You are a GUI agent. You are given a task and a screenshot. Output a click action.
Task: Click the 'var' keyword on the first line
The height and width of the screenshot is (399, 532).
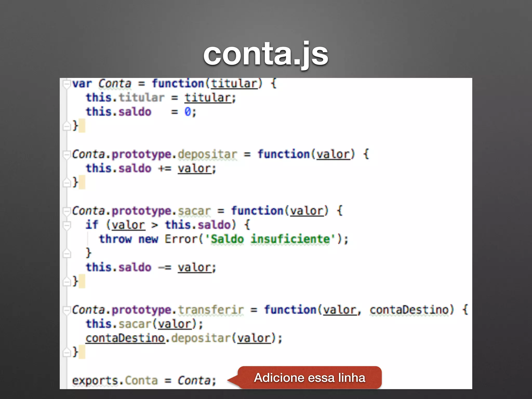coord(82,84)
